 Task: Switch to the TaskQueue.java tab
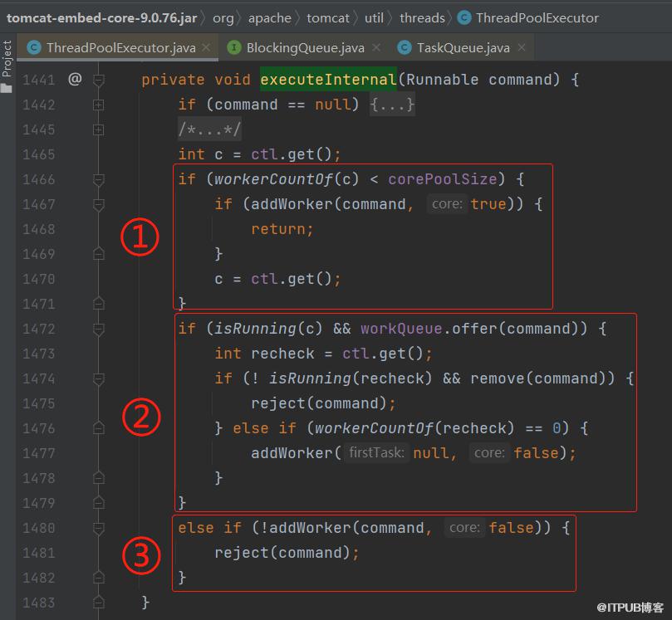(x=462, y=47)
